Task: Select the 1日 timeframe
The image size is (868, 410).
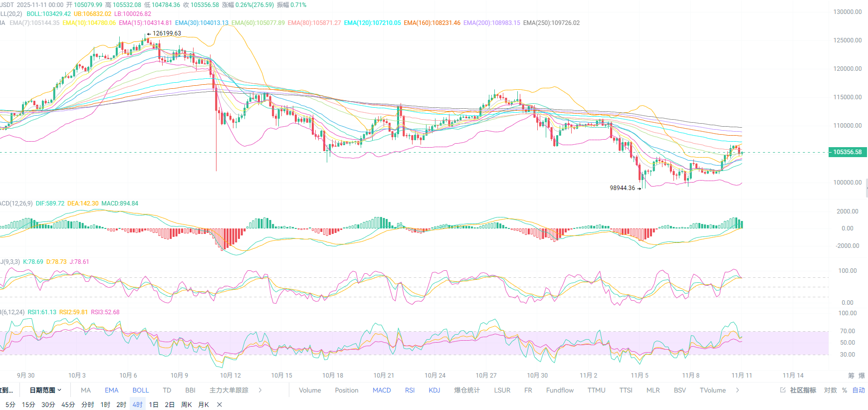Action: (154, 405)
